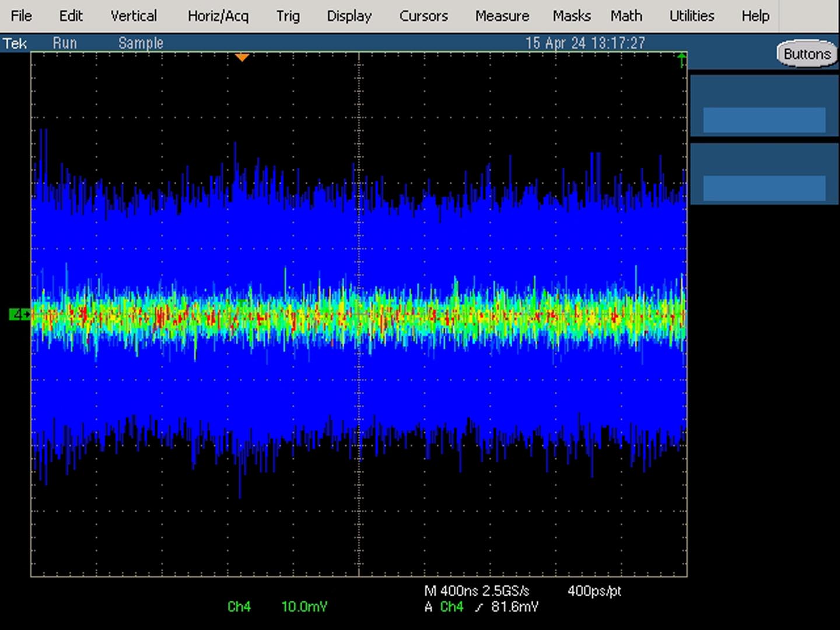Open the Masks menu

tap(572, 16)
